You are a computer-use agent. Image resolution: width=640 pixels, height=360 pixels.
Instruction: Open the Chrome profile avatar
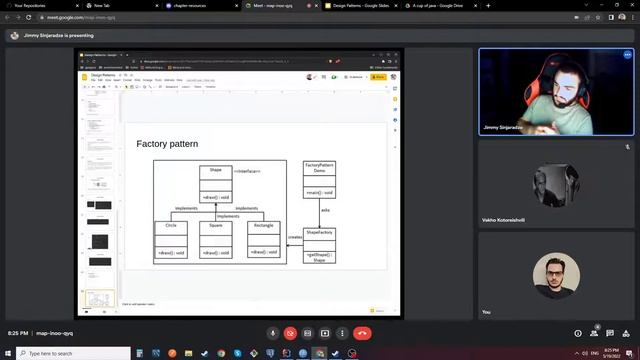point(622,17)
